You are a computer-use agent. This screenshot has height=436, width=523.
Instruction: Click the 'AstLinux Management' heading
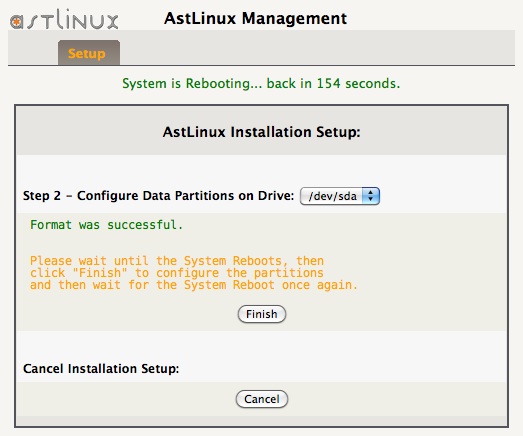point(255,19)
